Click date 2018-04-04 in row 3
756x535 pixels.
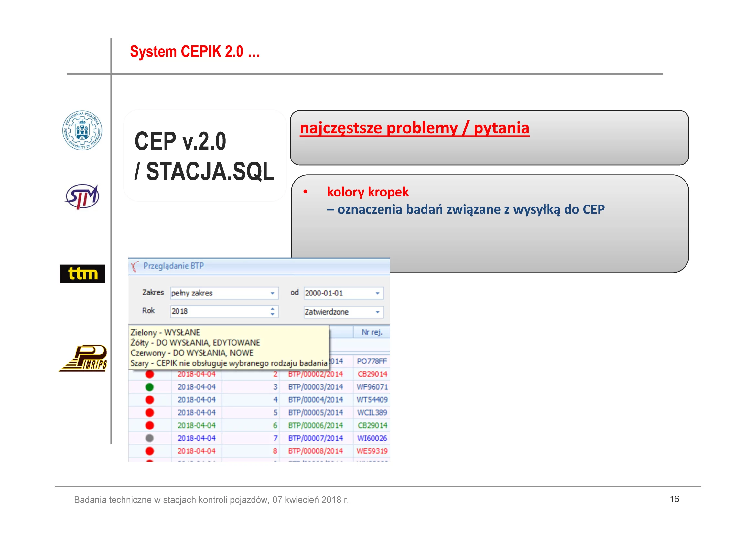point(197,387)
